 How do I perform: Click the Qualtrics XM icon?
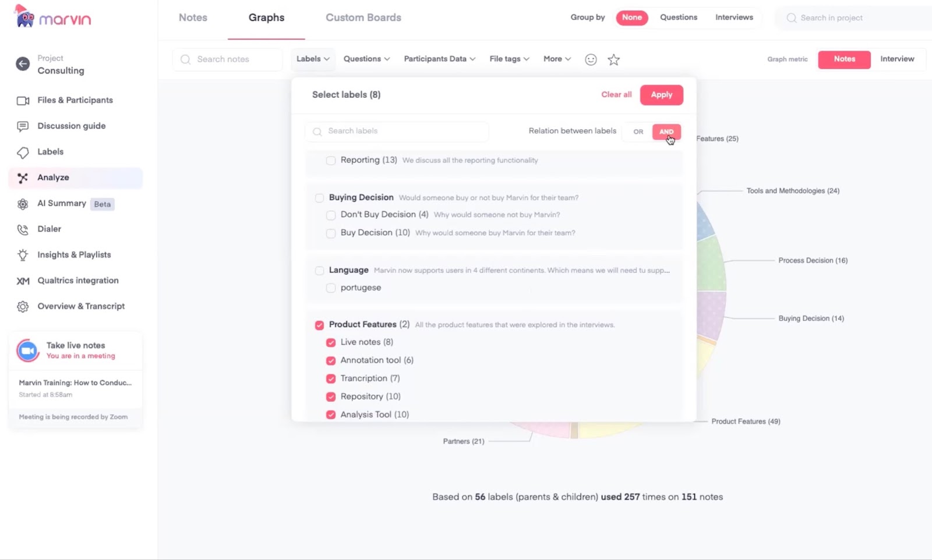pos(23,281)
